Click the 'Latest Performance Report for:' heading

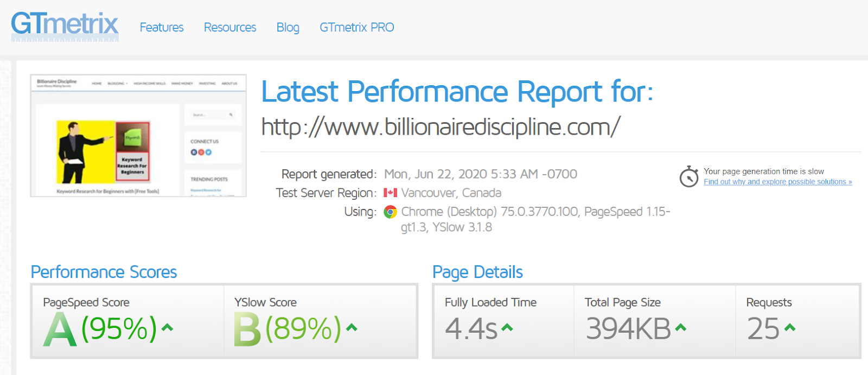pyautogui.click(x=457, y=92)
